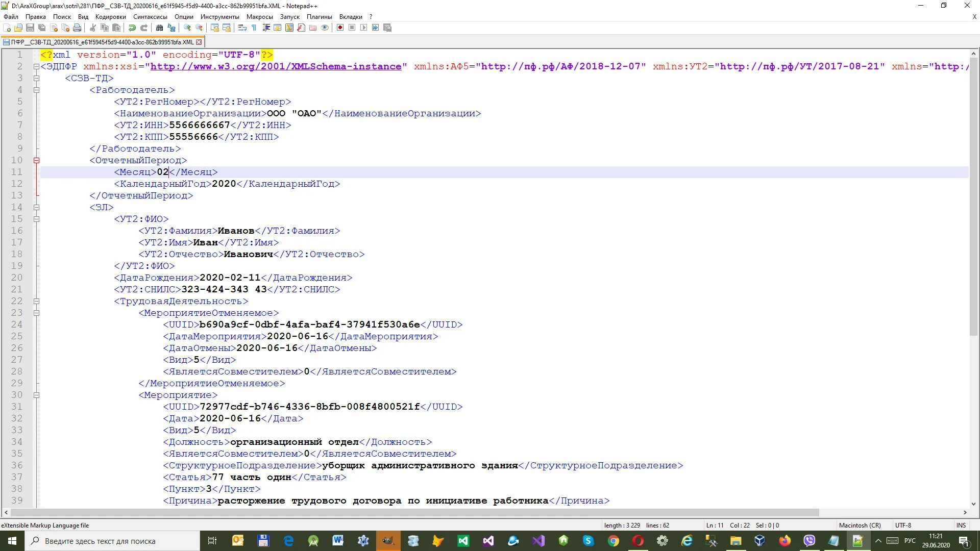Collapse the Работодатель node fold marker

tap(36, 90)
